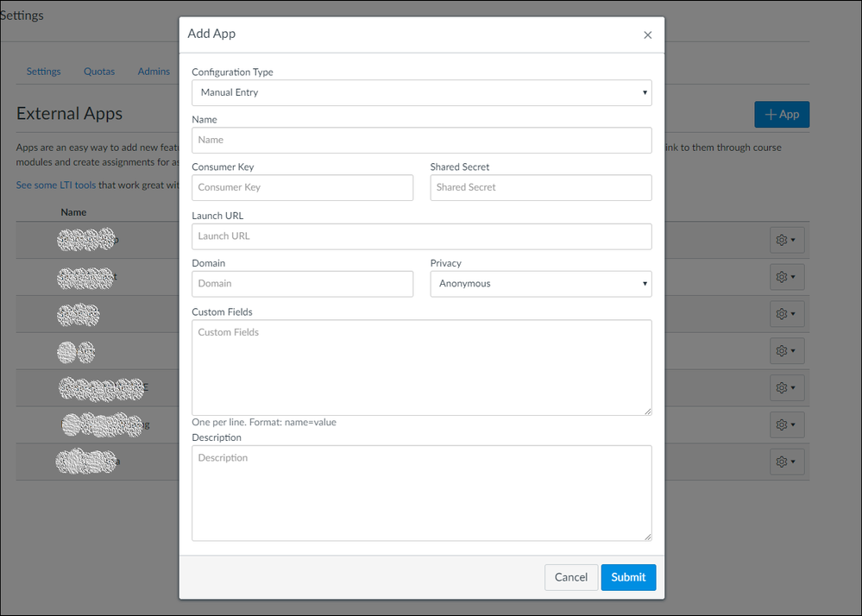The height and width of the screenshot is (616, 862).
Task: Expand the Privacy dropdown
Action: [540, 284]
